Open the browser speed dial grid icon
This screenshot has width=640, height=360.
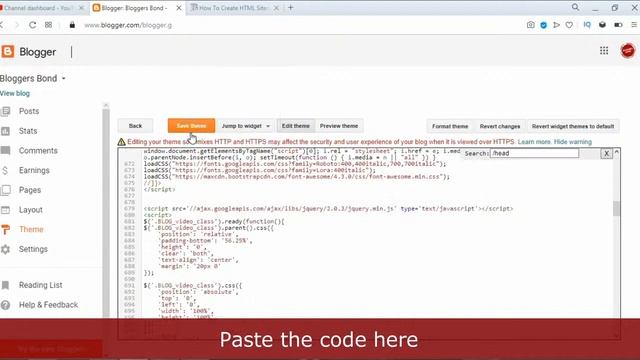click(x=48, y=25)
